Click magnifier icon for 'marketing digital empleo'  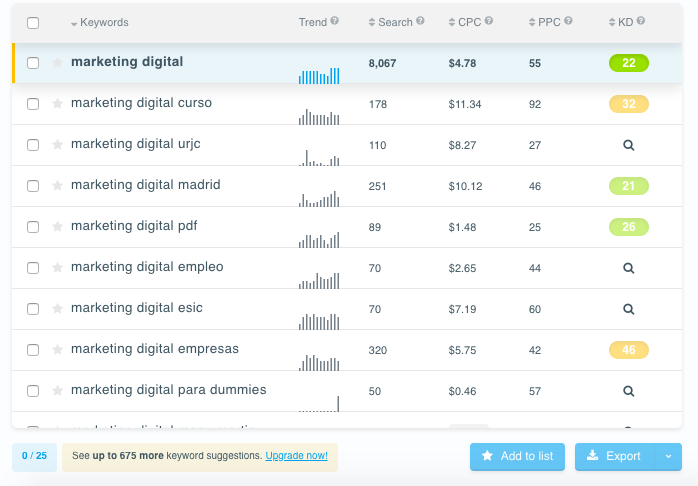628,268
